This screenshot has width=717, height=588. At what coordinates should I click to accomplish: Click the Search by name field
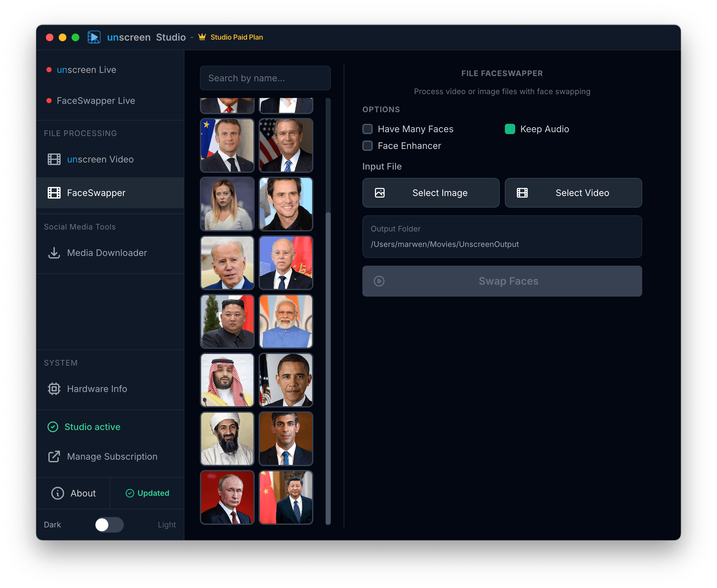click(x=265, y=78)
